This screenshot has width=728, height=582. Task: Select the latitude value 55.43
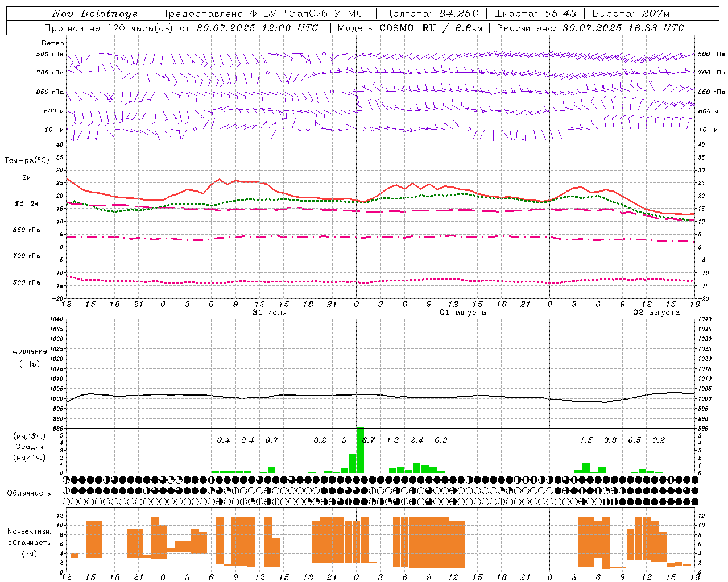(560, 14)
